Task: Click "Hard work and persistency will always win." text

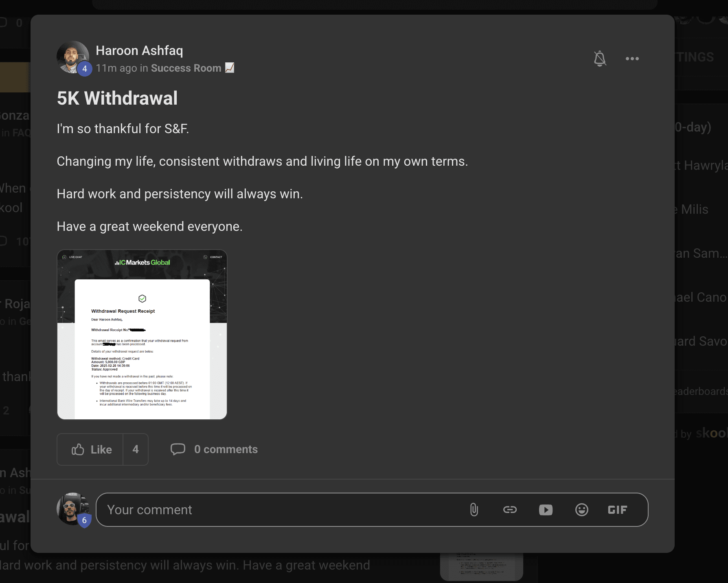Action: pyautogui.click(x=180, y=194)
